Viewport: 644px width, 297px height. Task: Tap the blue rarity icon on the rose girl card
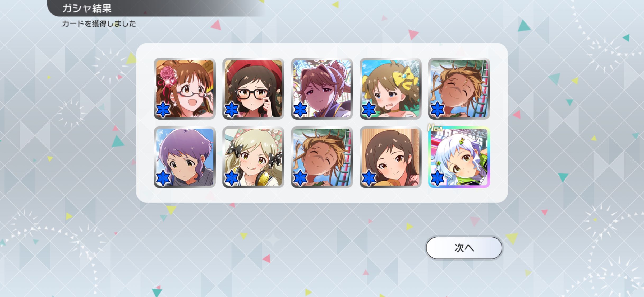(163, 109)
